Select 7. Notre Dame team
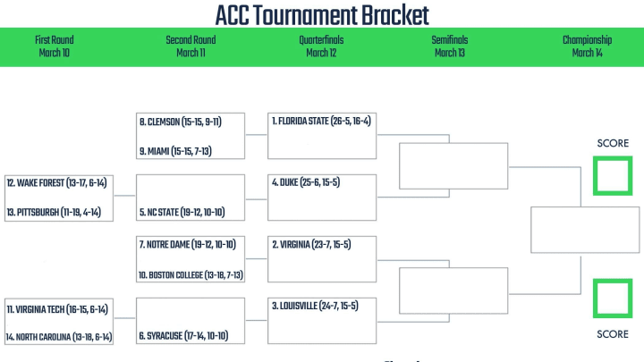644x362 pixels. [187, 245]
